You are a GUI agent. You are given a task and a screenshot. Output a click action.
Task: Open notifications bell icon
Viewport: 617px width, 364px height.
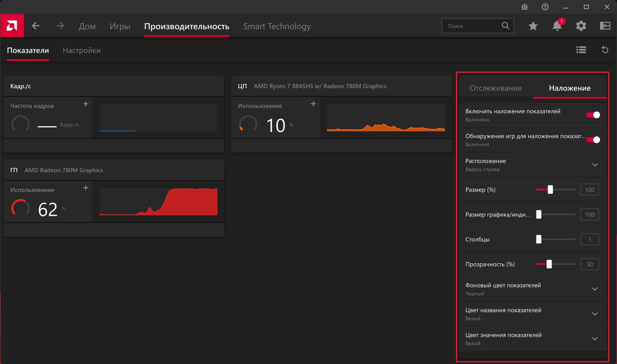click(x=557, y=26)
